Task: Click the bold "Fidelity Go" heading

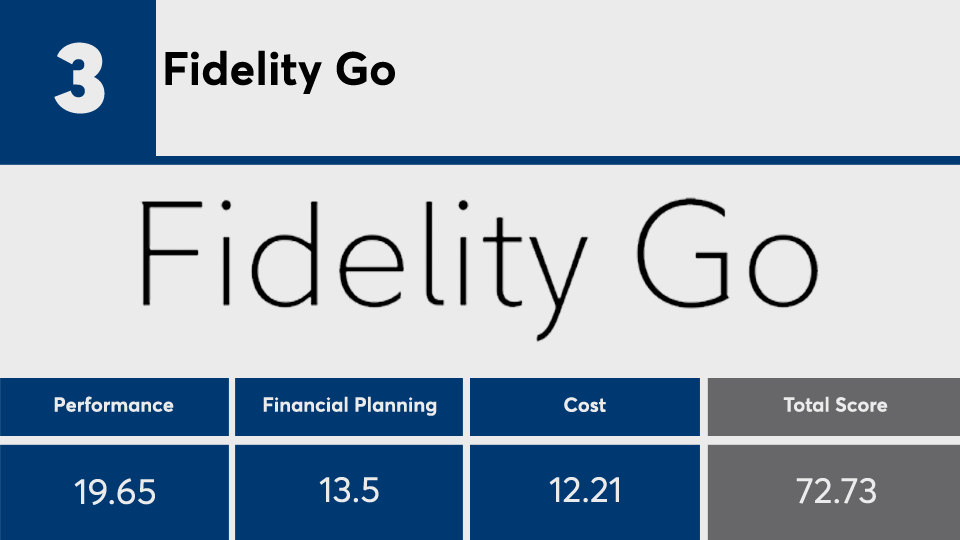Action: (x=279, y=71)
